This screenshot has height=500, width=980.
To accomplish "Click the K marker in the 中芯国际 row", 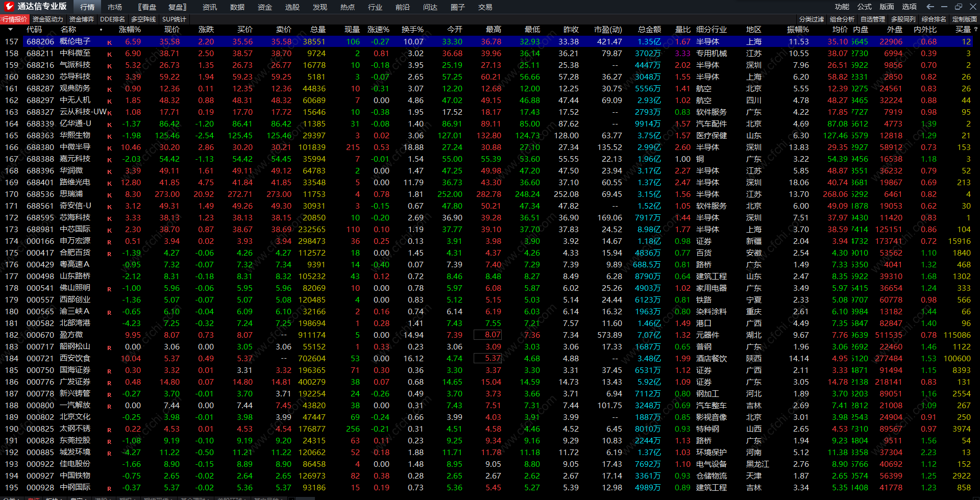I will pos(109,230).
